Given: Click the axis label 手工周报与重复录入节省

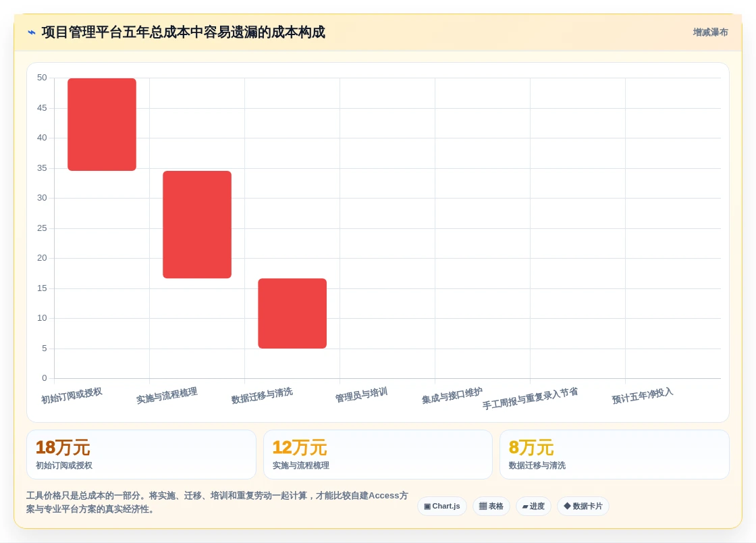Looking at the screenshot, I should coord(530,398).
